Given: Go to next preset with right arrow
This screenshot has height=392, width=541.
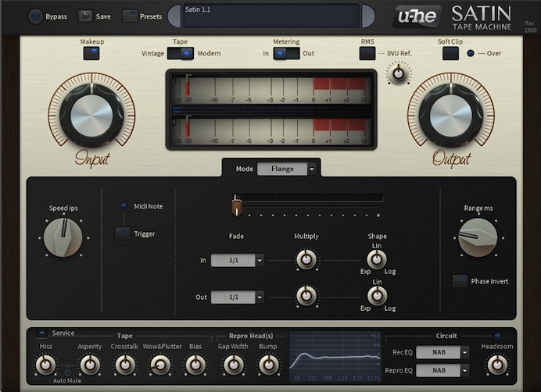Looking at the screenshot, I should [367, 16].
